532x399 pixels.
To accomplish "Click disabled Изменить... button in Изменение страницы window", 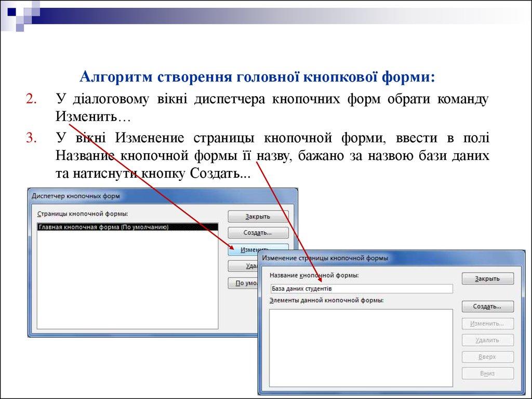I will 487,323.
